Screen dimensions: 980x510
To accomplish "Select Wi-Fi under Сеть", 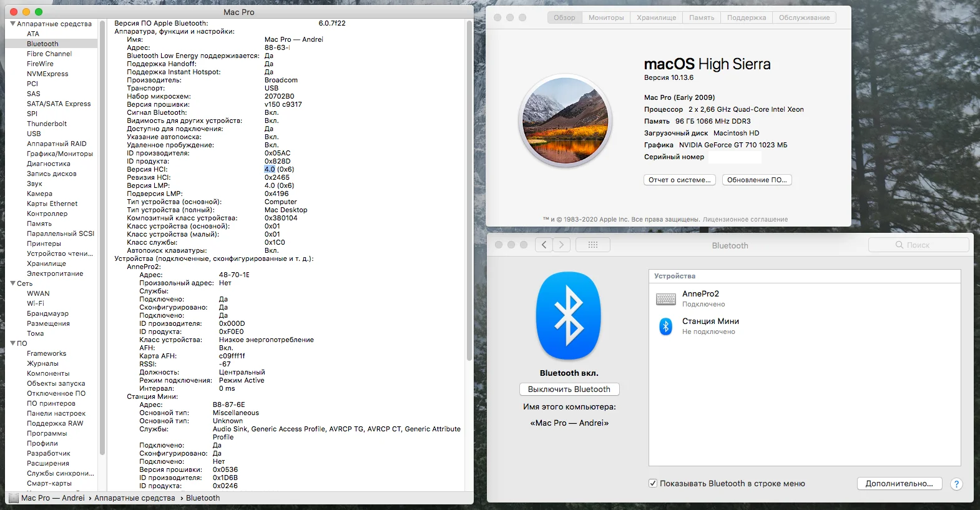I will point(36,303).
